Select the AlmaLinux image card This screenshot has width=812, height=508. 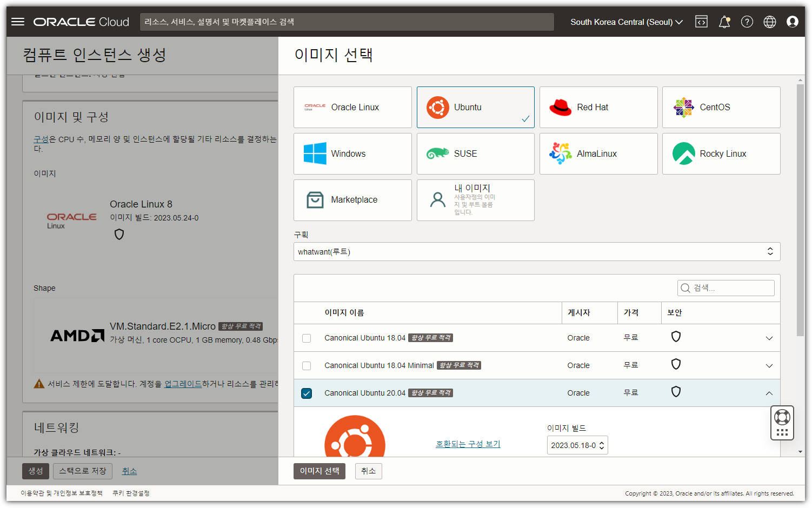[x=598, y=153]
